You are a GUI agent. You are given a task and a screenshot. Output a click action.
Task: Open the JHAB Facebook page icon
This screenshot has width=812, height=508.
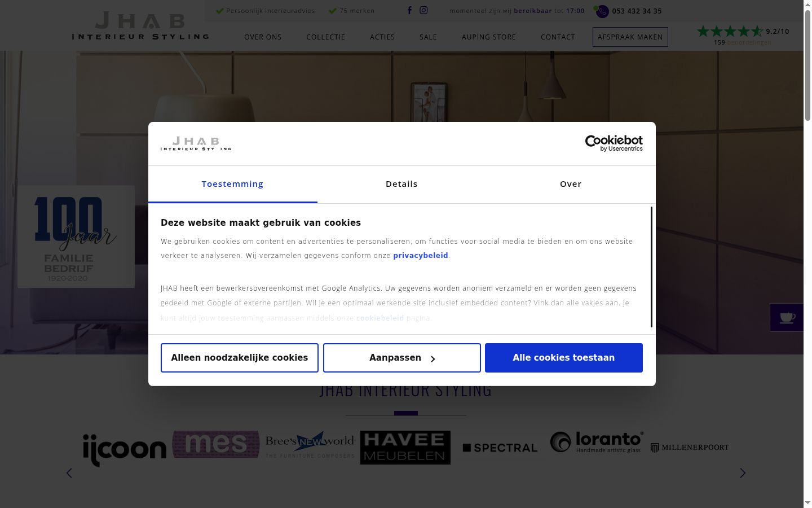409,10
